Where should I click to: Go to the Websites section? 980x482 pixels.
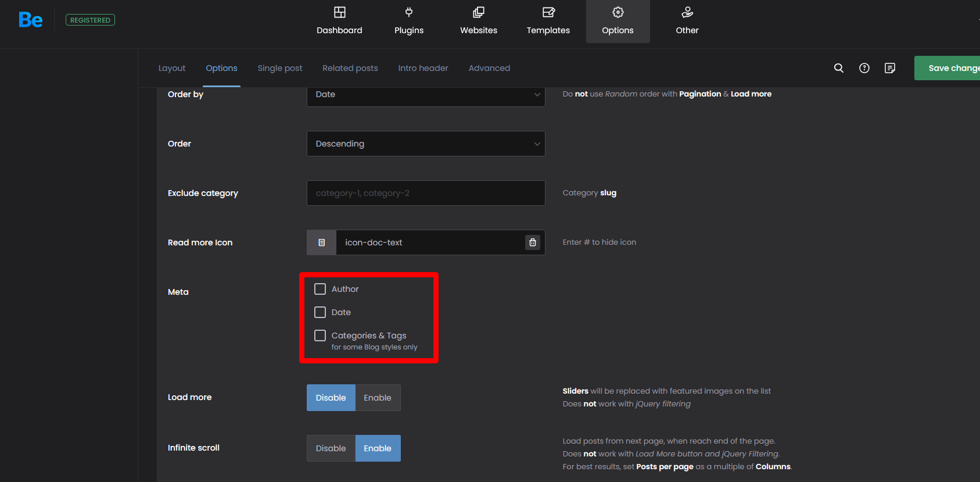[x=479, y=21]
